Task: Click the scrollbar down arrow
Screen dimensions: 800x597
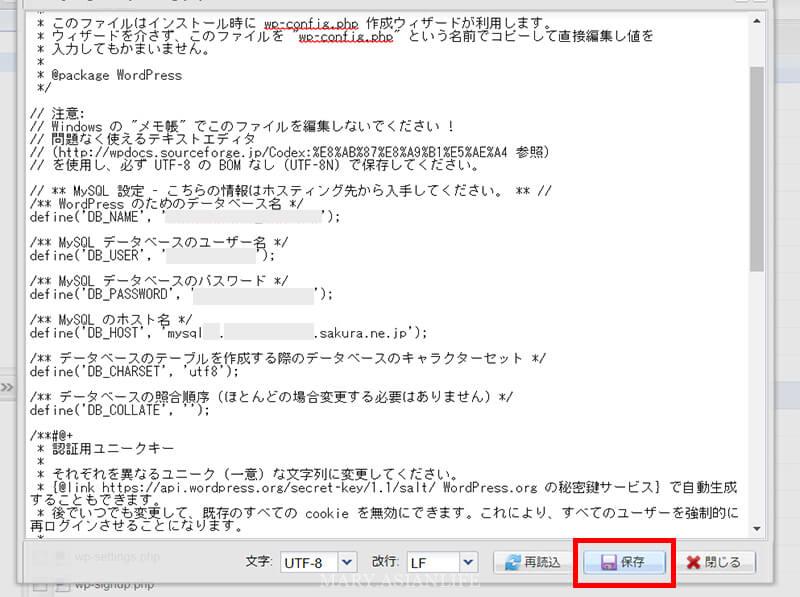Action: pos(757,529)
